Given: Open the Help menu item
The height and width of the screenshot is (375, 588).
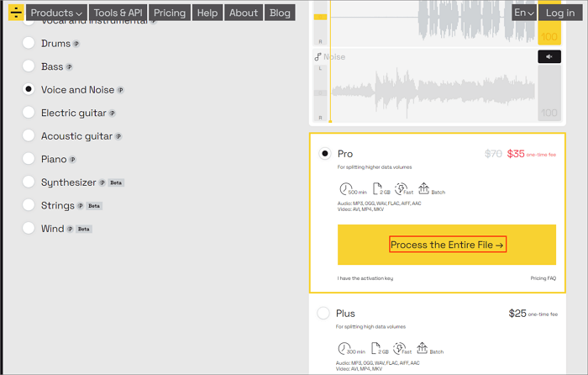Looking at the screenshot, I should click(207, 13).
